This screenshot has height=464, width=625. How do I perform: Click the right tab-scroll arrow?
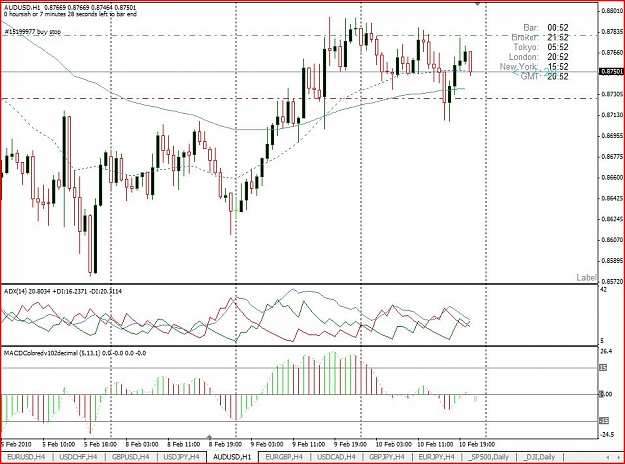point(619,457)
